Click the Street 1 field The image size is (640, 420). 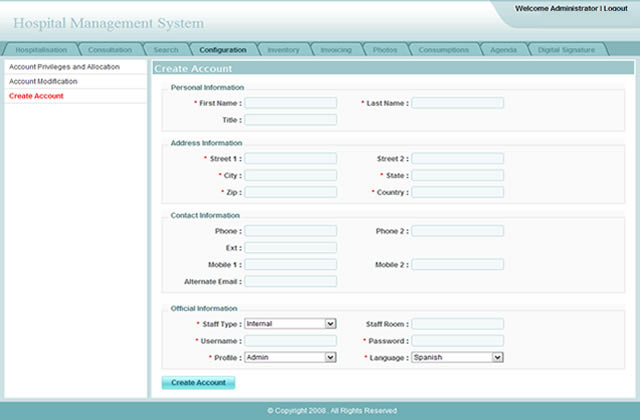coord(290,159)
